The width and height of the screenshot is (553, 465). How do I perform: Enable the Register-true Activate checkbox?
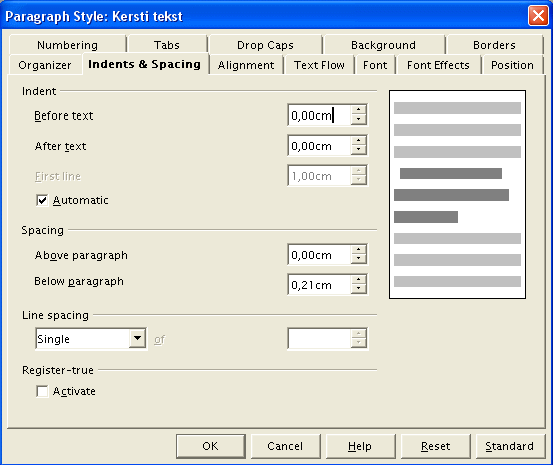[x=42, y=391]
